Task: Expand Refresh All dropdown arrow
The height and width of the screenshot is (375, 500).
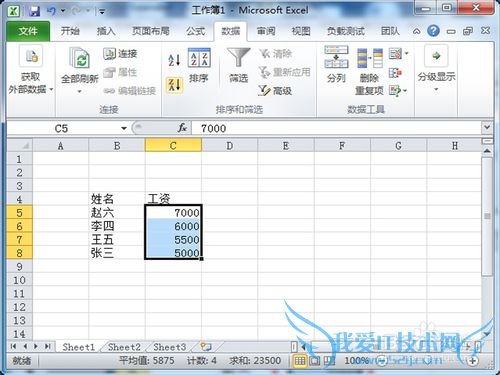Action: click(79, 91)
